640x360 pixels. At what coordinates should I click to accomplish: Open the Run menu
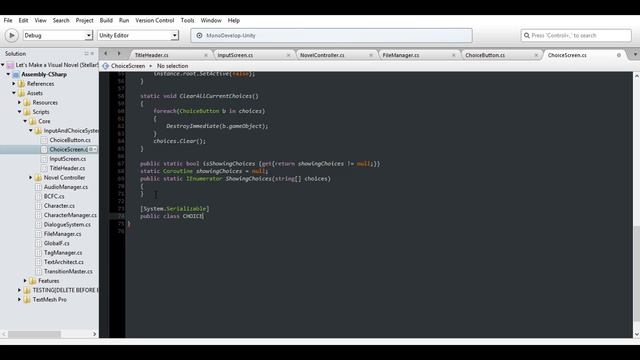(x=124, y=20)
